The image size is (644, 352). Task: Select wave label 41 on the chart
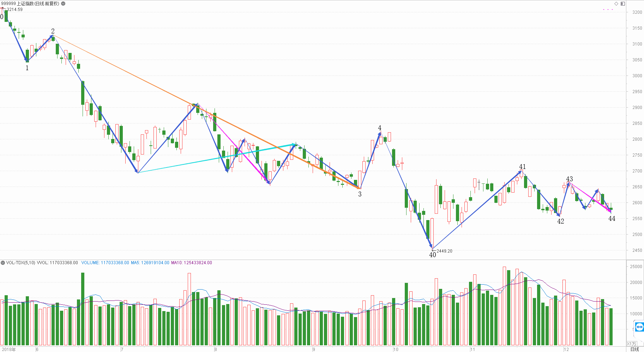tap(522, 166)
